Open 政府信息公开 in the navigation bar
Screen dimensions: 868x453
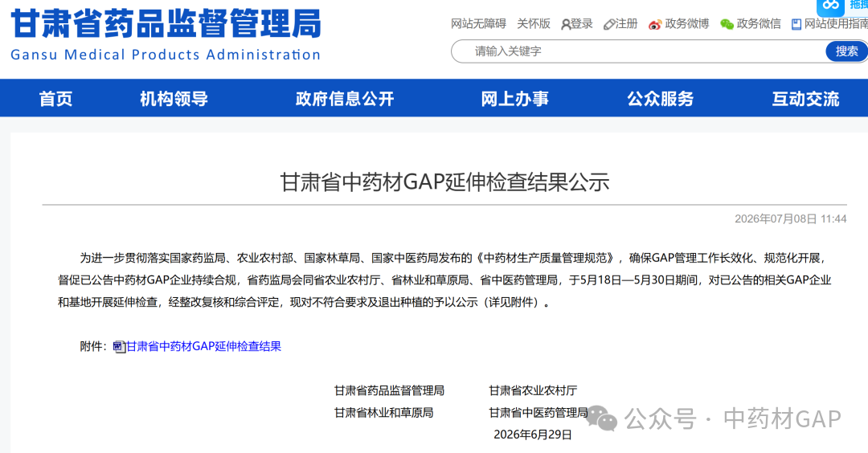(x=344, y=99)
